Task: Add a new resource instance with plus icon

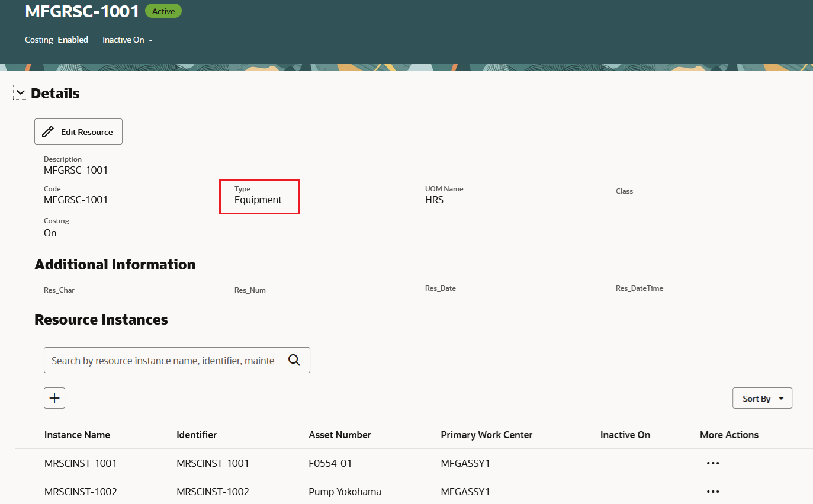Action: [x=54, y=398]
